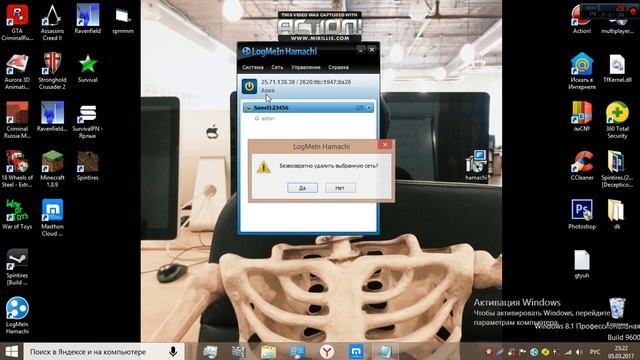The width and height of the screenshot is (640, 360).
Task: Open the Recycle Bin desktop icon
Action: pos(617,313)
